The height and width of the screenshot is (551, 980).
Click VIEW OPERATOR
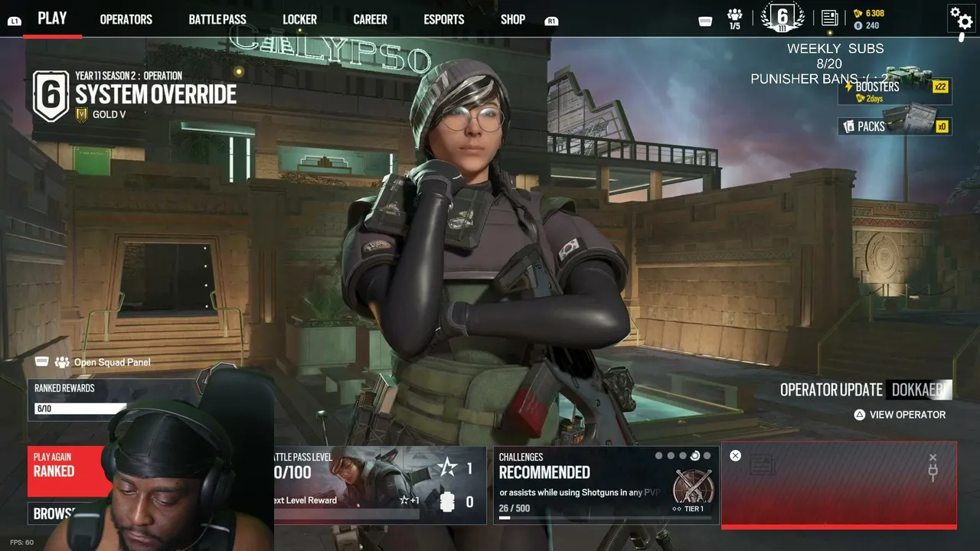coord(907,415)
